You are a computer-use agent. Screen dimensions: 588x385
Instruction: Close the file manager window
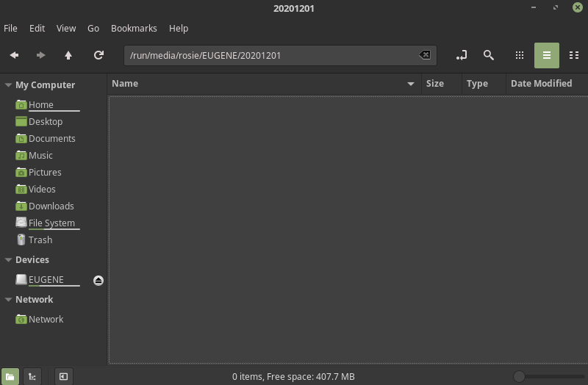pos(578,7)
